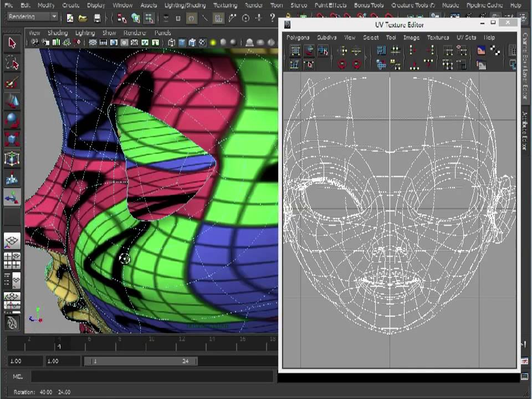
Task: Click the Layout UVs icon in UV Editor
Action: tap(381, 51)
